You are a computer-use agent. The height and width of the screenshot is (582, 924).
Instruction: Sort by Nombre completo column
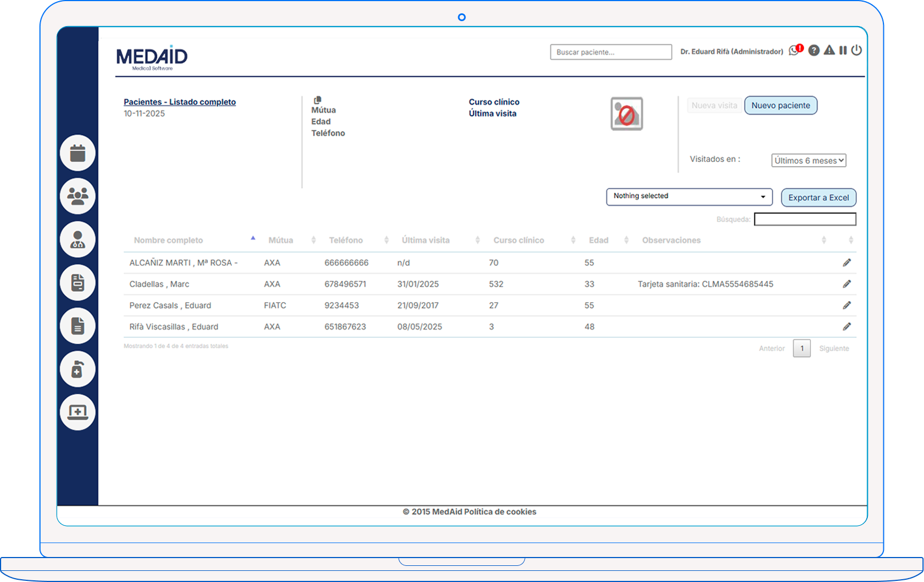pyautogui.click(x=168, y=240)
